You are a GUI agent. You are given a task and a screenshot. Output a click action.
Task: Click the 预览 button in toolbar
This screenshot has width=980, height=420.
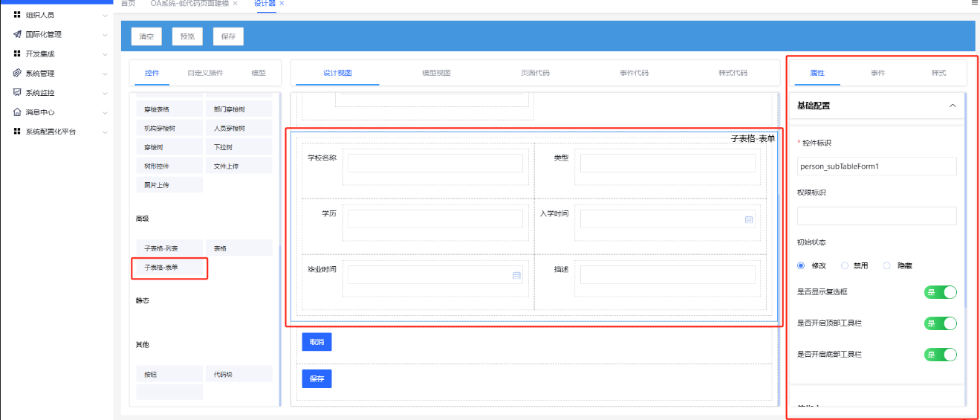pyautogui.click(x=187, y=36)
